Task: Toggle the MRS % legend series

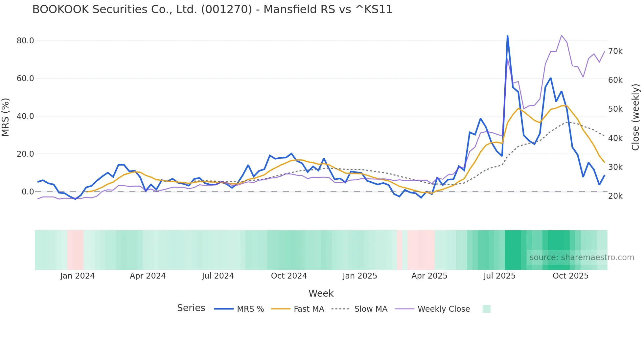Action: (x=239, y=309)
